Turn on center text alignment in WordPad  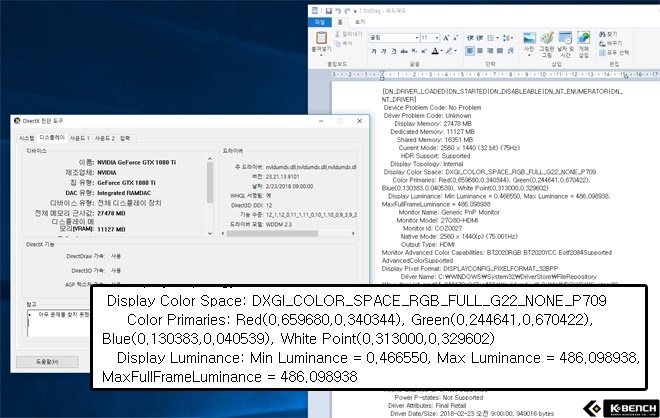point(480,51)
